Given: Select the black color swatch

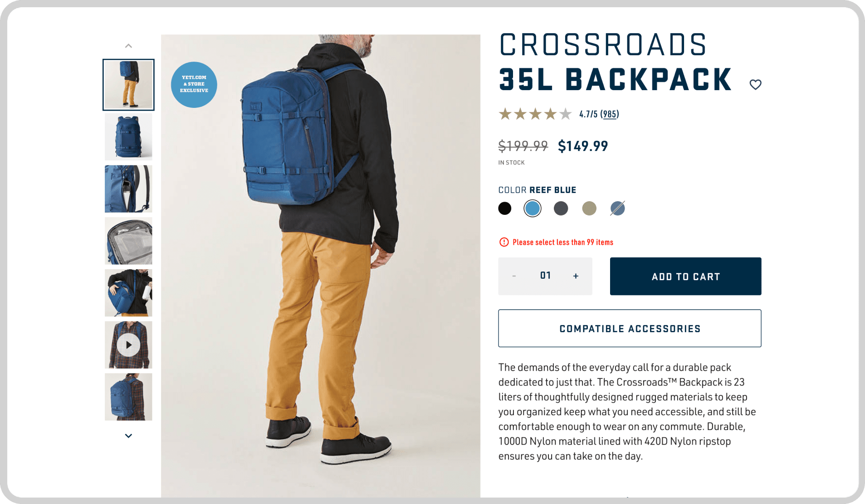Looking at the screenshot, I should [x=504, y=208].
